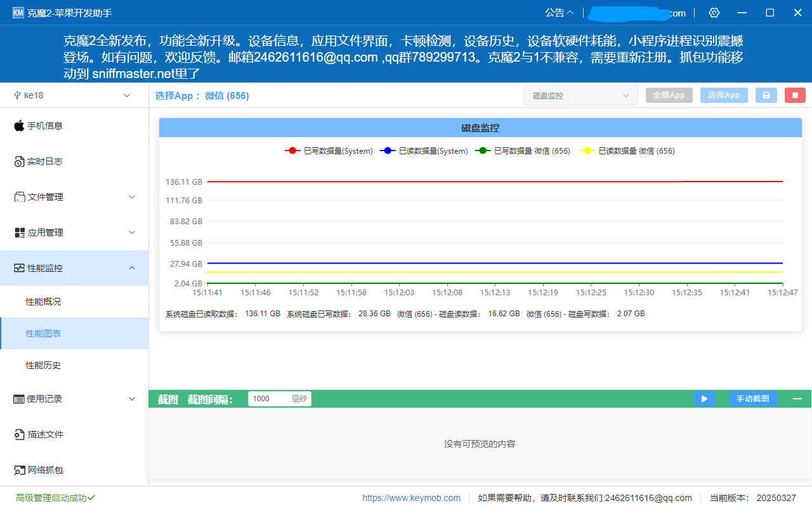
Task: Select 性能概况 submenu item
Action: 74,302
